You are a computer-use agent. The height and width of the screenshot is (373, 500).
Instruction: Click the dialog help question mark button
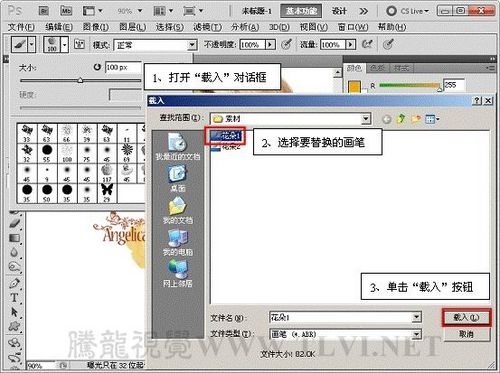477,100
